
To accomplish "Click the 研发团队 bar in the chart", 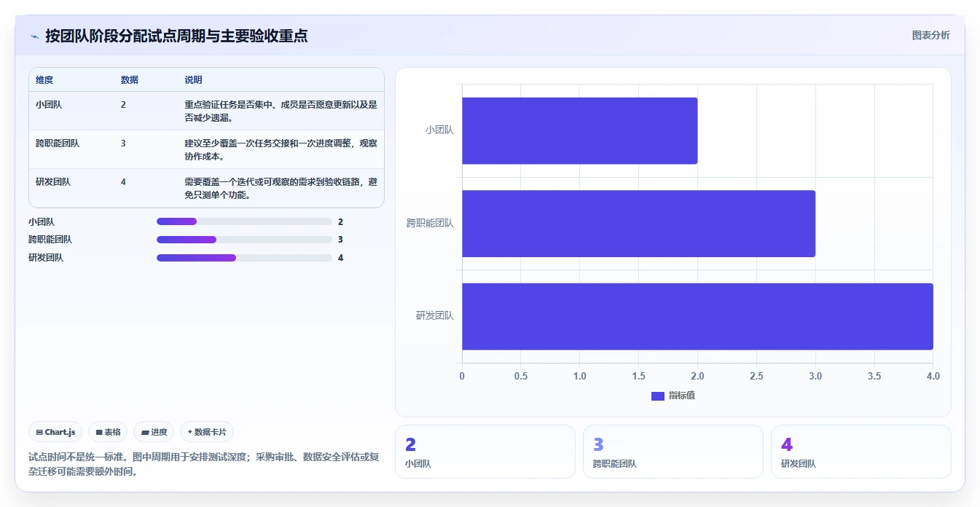I will click(697, 316).
